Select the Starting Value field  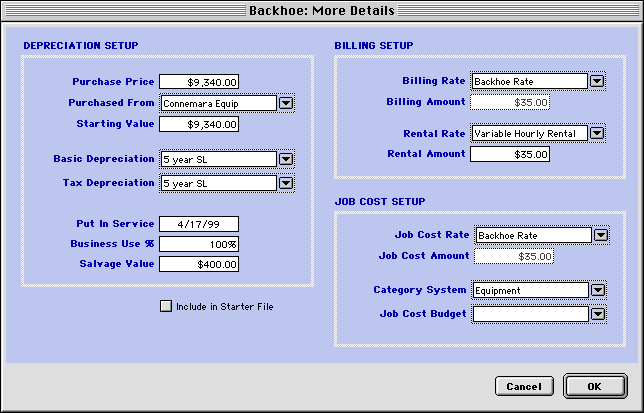[x=198, y=125]
